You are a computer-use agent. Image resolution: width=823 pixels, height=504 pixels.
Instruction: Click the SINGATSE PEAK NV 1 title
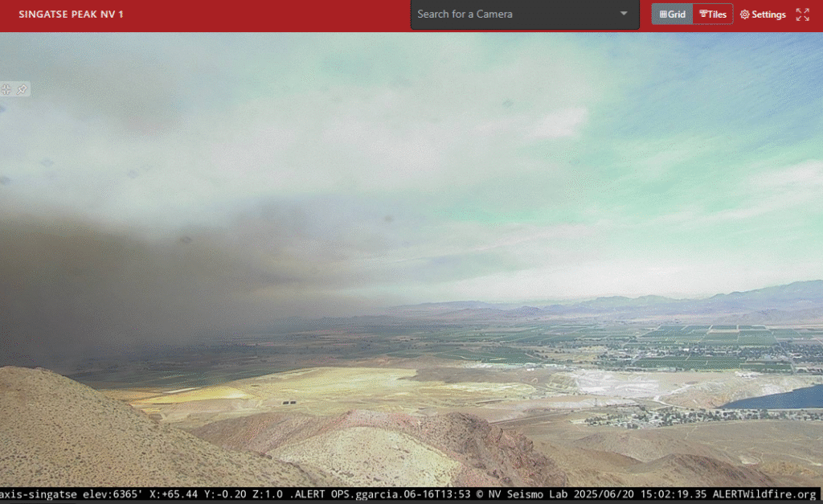(70, 14)
